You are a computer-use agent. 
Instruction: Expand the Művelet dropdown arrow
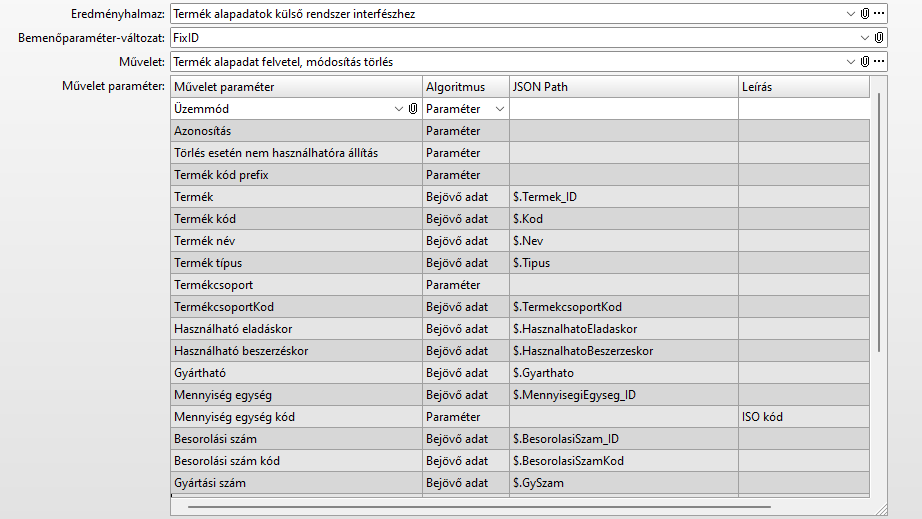850,62
